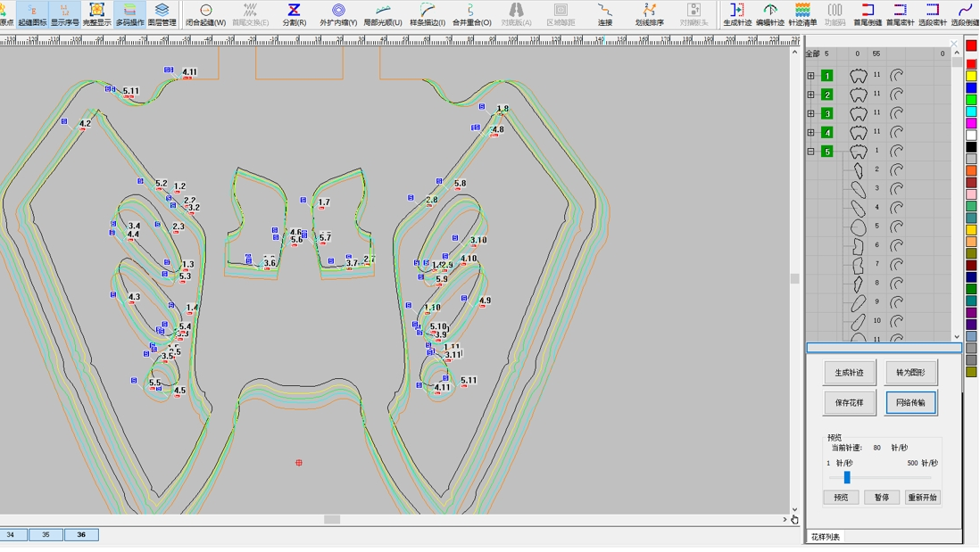Click the 生成针迹 toolbar icon

pyautogui.click(x=737, y=14)
